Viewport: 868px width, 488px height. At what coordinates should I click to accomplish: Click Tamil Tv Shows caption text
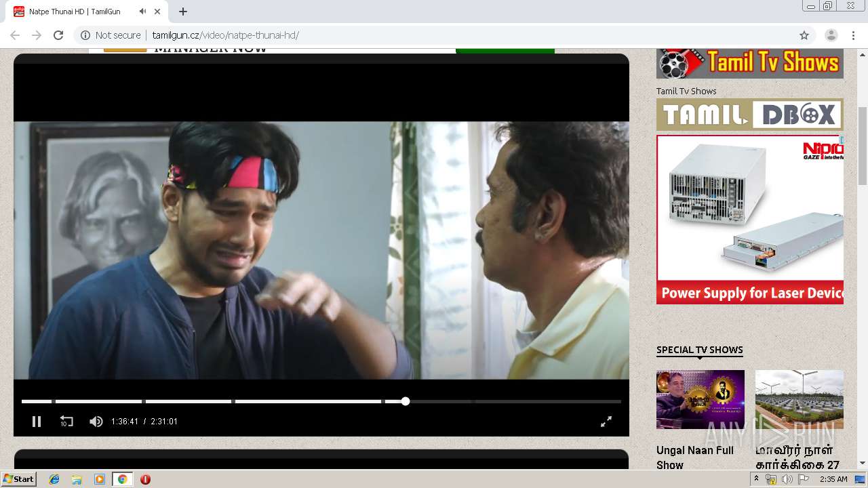[x=686, y=91]
